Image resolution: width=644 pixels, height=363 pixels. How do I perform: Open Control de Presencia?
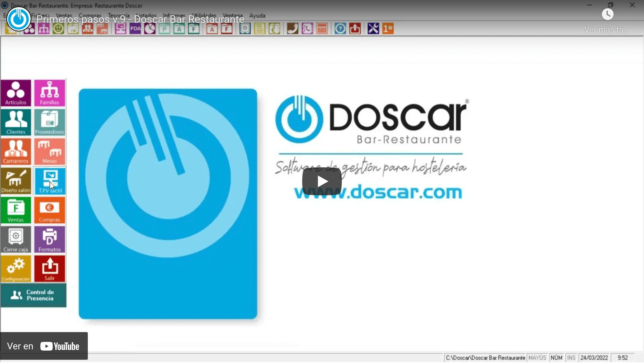click(33, 295)
